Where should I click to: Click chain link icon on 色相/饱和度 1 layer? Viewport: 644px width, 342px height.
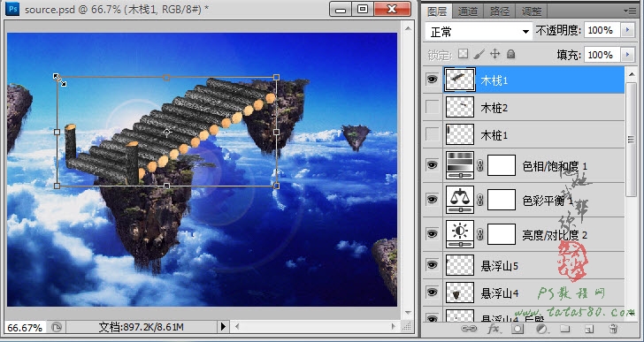(480, 165)
